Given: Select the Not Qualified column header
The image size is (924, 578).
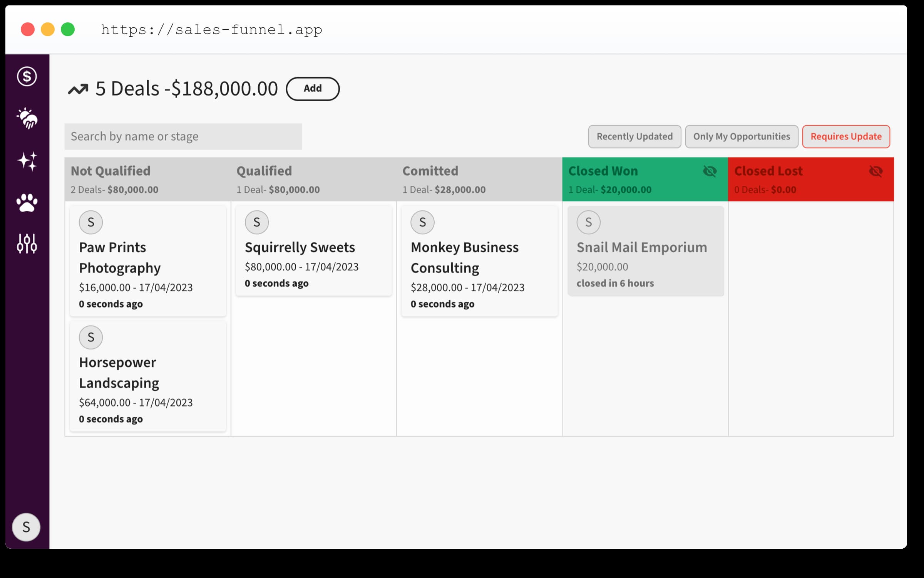Looking at the screenshot, I should pyautogui.click(x=148, y=179).
